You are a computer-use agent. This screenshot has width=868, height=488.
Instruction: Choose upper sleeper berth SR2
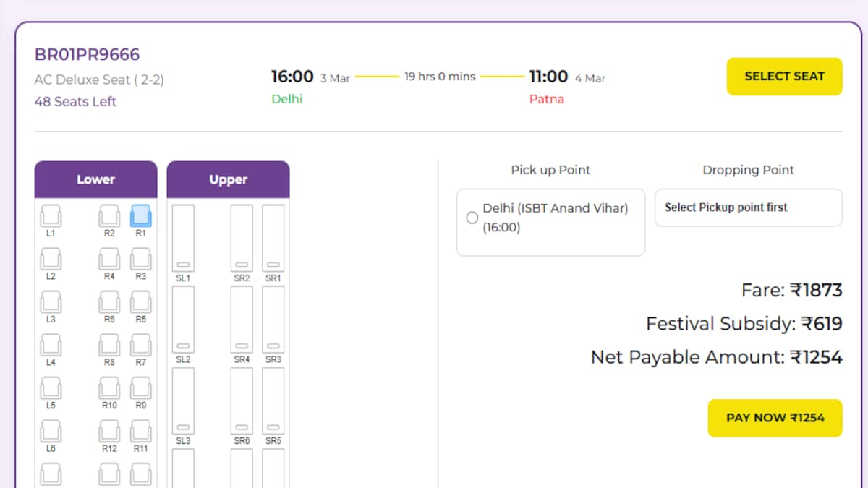coord(242,239)
